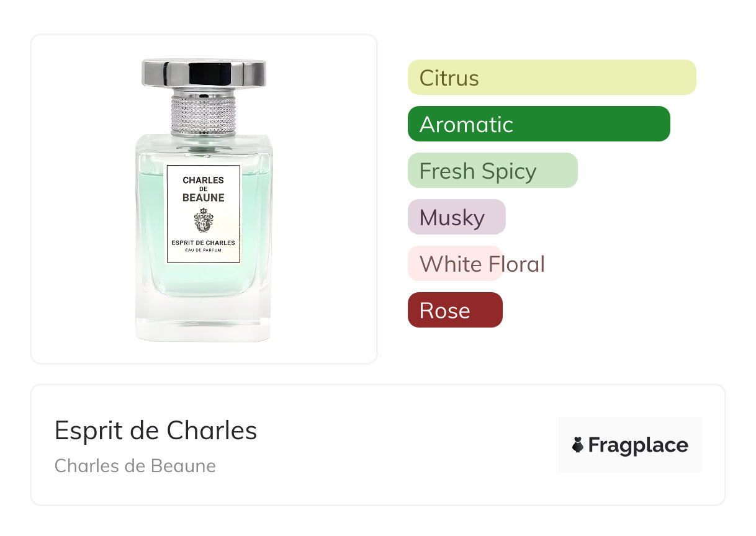Click the ESPRIT DE CHARLES text on the bottle
Image resolution: width=756 pixels, height=536 pixels.
click(x=203, y=243)
